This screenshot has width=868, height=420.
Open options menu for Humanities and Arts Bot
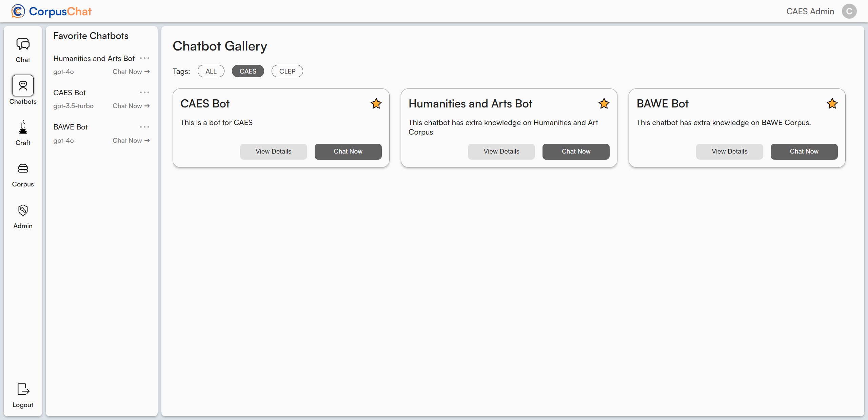tap(144, 58)
